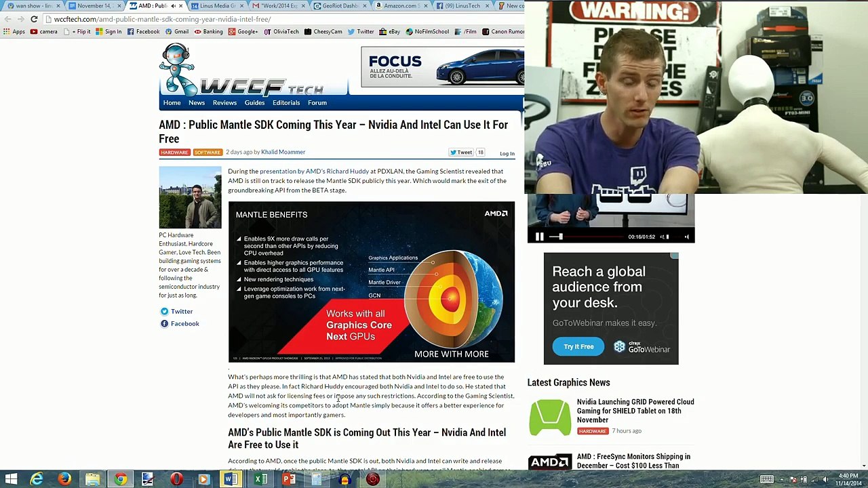
Task: Click the SOFTWARE tag under article title
Action: click(208, 152)
